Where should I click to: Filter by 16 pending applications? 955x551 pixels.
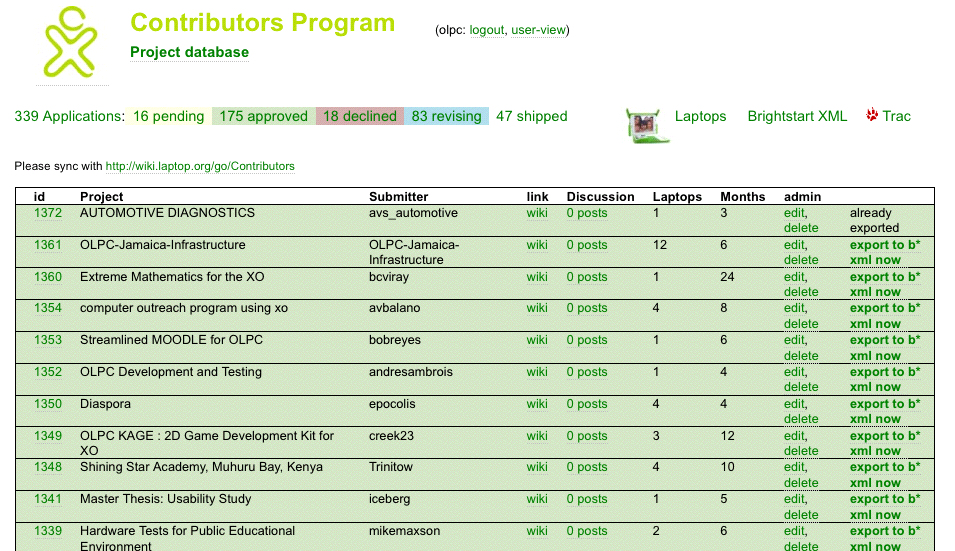pos(168,116)
